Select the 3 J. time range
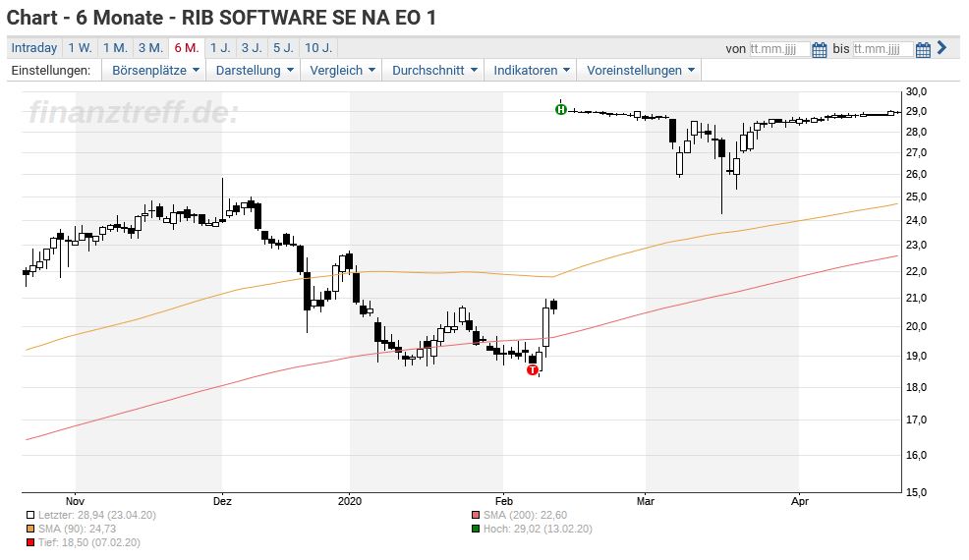 tap(252, 47)
